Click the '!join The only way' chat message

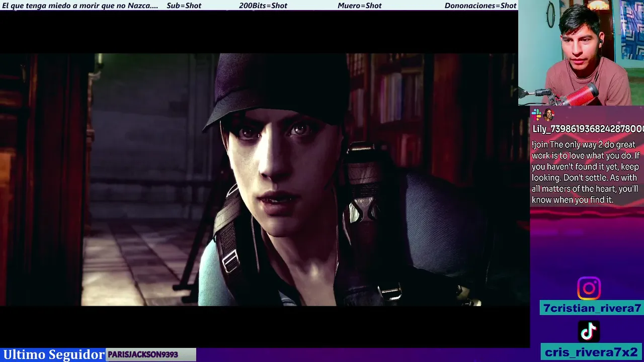click(x=586, y=172)
